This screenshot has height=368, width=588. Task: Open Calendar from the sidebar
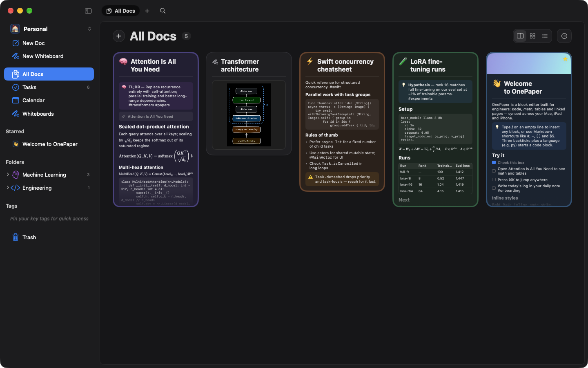pyautogui.click(x=49, y=101)
